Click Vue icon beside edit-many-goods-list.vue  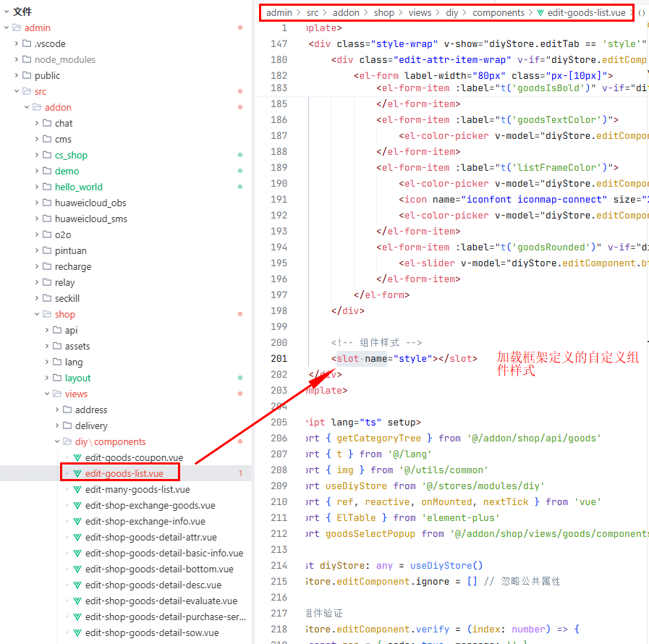[77, 489]
